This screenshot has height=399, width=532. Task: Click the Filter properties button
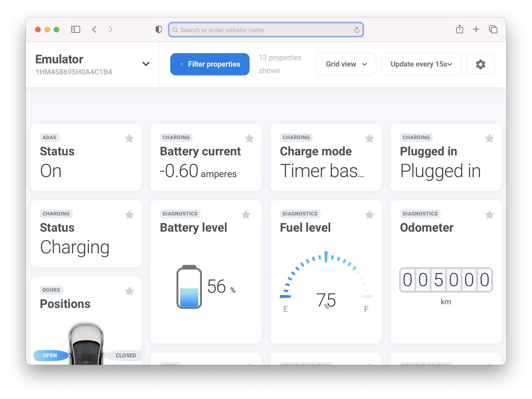click(210, 64)
